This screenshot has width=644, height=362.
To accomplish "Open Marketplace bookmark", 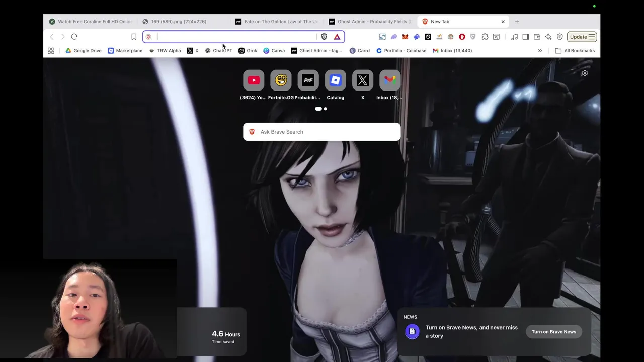I will tap(125, 51).
